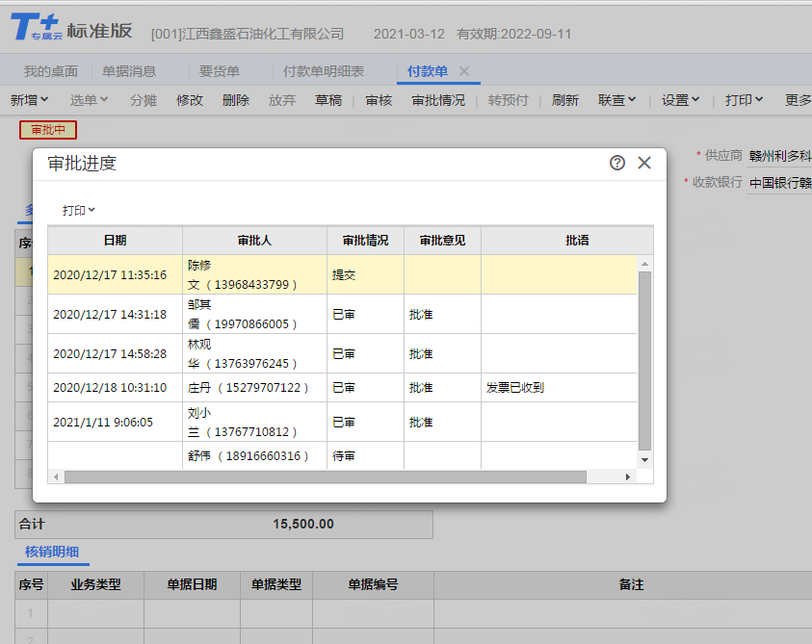Open the 设置 dropdown menu
Screen dimensions: 812x644
pos(680,100)
